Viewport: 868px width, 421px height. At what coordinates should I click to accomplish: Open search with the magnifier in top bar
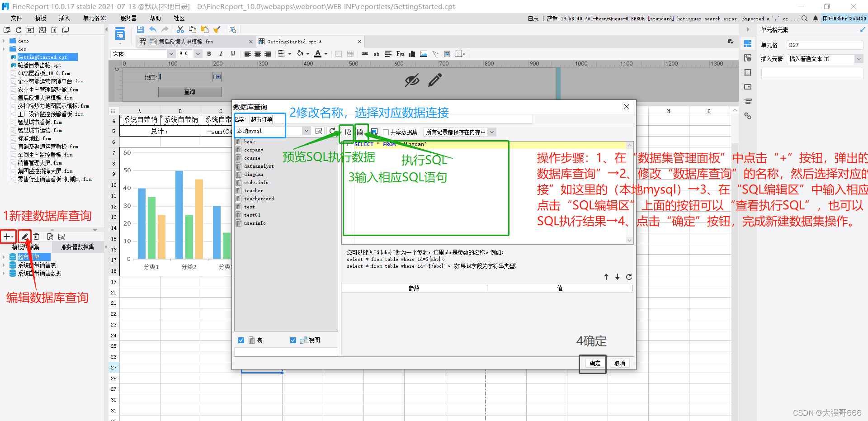click(805, 19)
